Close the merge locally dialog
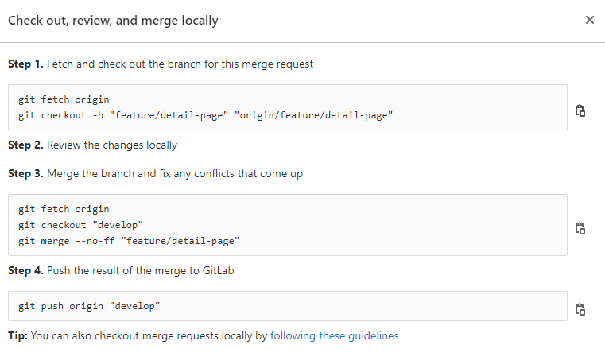This screenshot has width=605, height=364. 590,20
